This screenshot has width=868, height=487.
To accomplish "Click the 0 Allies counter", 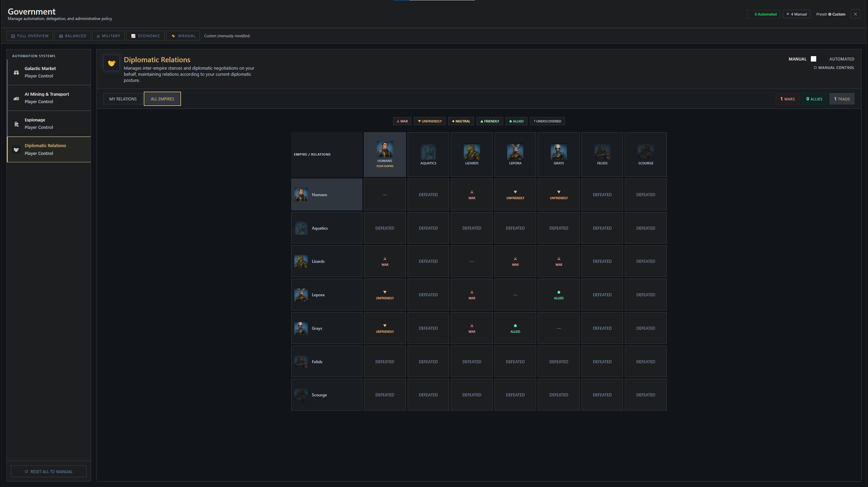I will click(814, 99).
